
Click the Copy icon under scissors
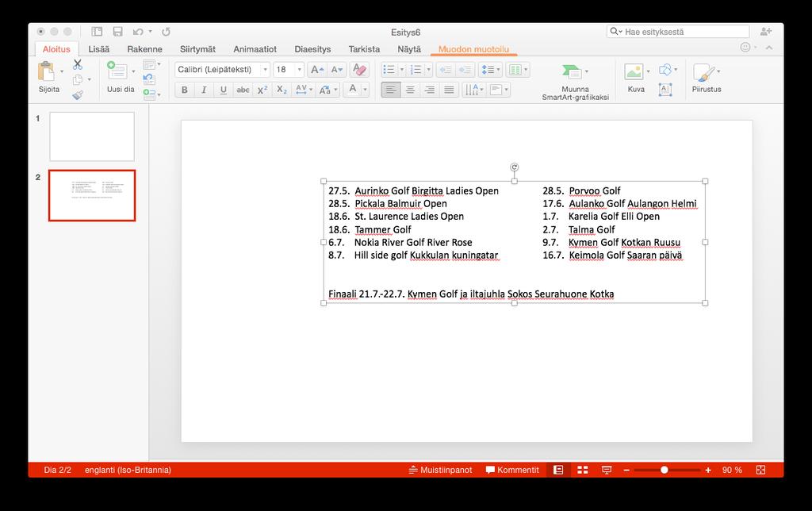coord(78,79)
